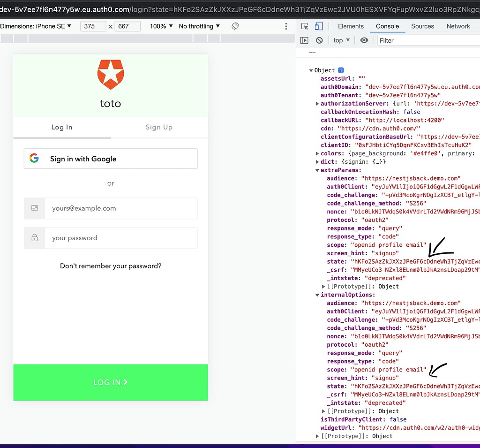Screen dimensions: 480x448
Task: Click the green LOG IN button
Action: coord(110,382)
